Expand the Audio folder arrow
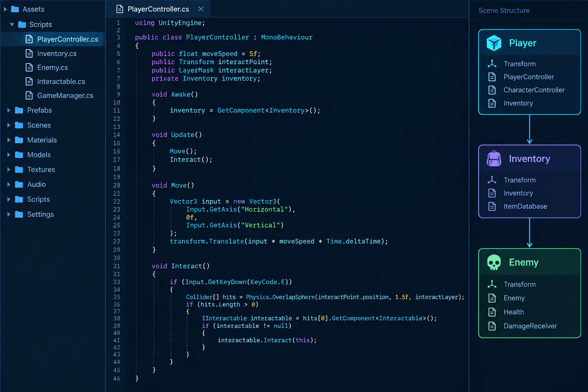This screenshot has height=392, width=588. (x=9, y=185)
